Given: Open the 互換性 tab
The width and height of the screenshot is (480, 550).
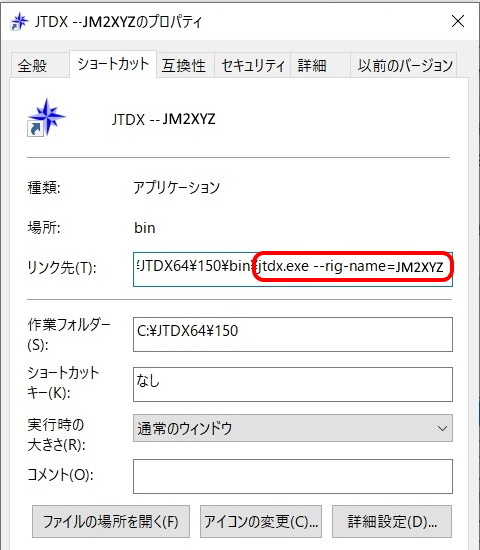Looking at the screenshot, I should pyautogui.click(x=185, y=65).
